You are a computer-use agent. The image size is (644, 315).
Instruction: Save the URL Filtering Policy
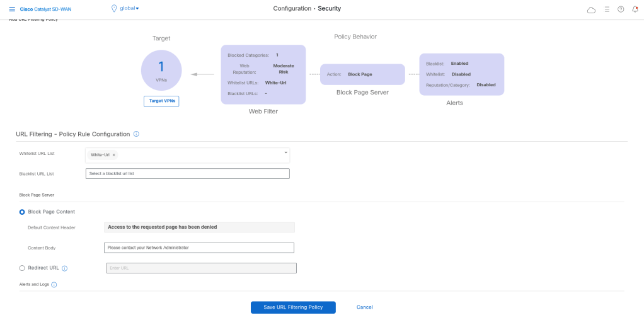(x=293, y=307)
